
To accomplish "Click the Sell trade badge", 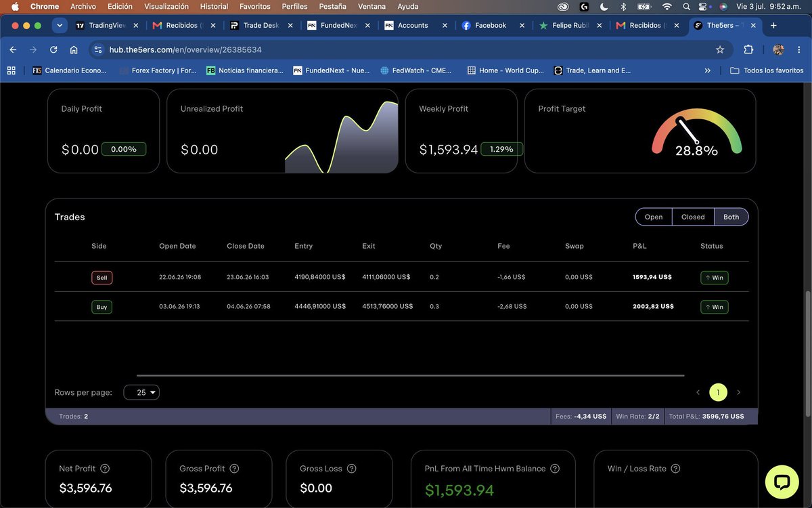I will coord(101,277).
